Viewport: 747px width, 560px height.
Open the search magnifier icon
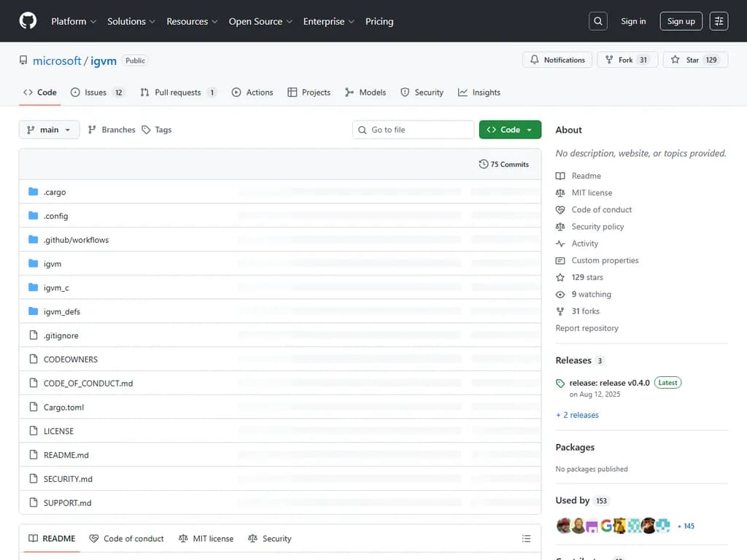click(x=598, y=21)
